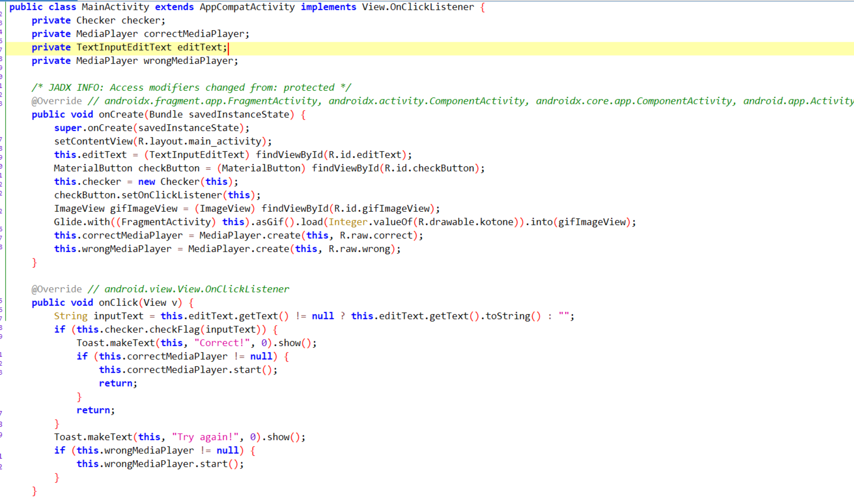
Task: Click the wrongMediaPlayer field declaration
Action: tap(188, 61)
